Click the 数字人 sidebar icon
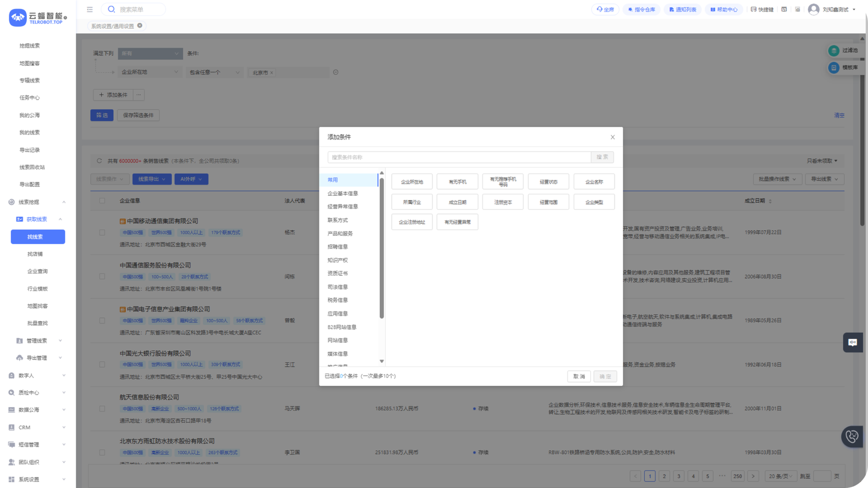 [11, 375]
